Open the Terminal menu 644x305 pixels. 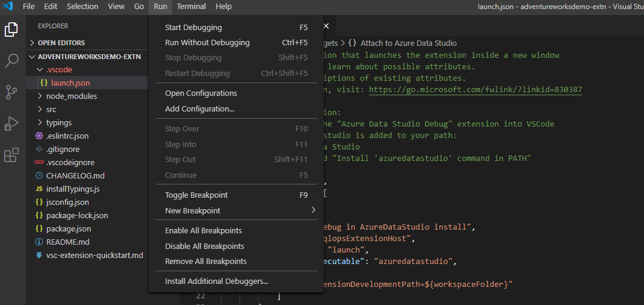[191, 7]
